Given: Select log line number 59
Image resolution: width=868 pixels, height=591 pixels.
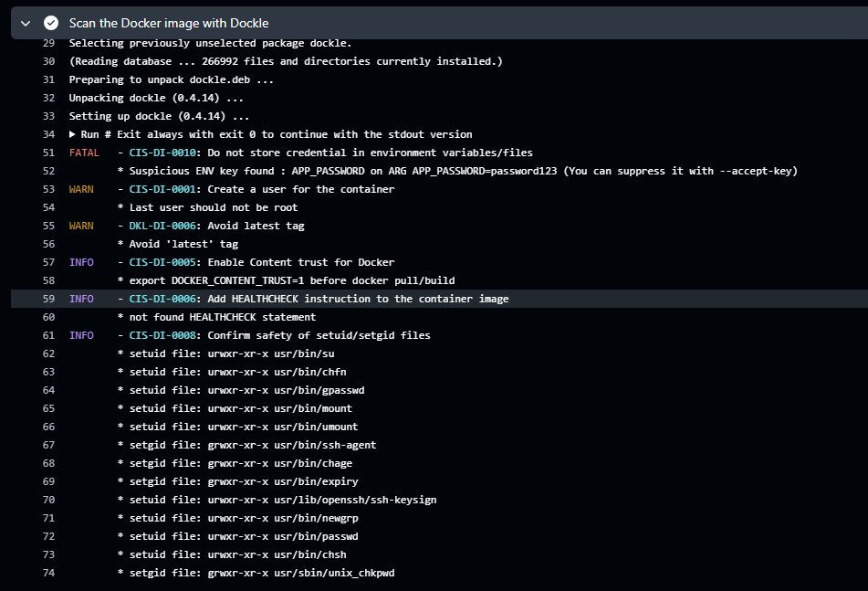Looking at the screenshot, I should coord(48,299).
